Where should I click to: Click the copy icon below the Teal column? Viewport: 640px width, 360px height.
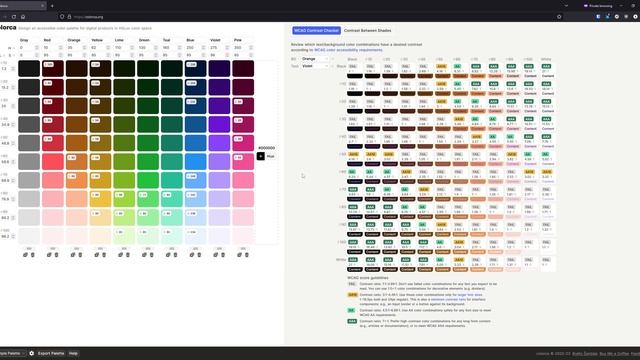pos(168,255)
